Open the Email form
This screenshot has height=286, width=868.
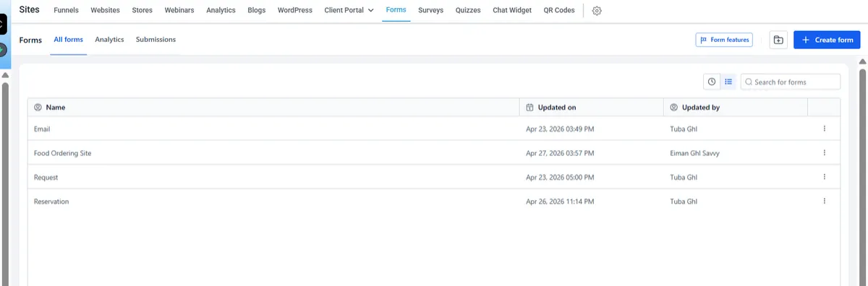click(42, 129)
